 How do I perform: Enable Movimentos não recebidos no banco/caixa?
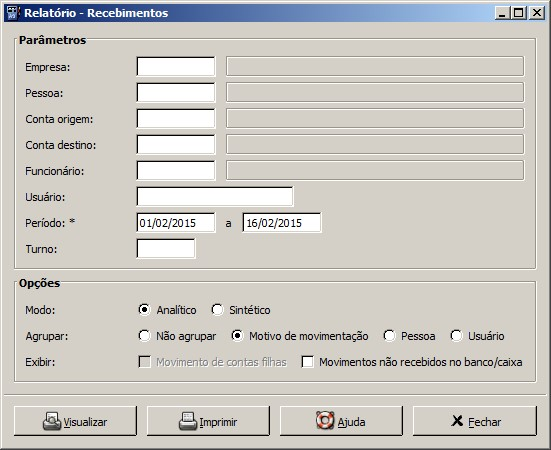[308, 362]
